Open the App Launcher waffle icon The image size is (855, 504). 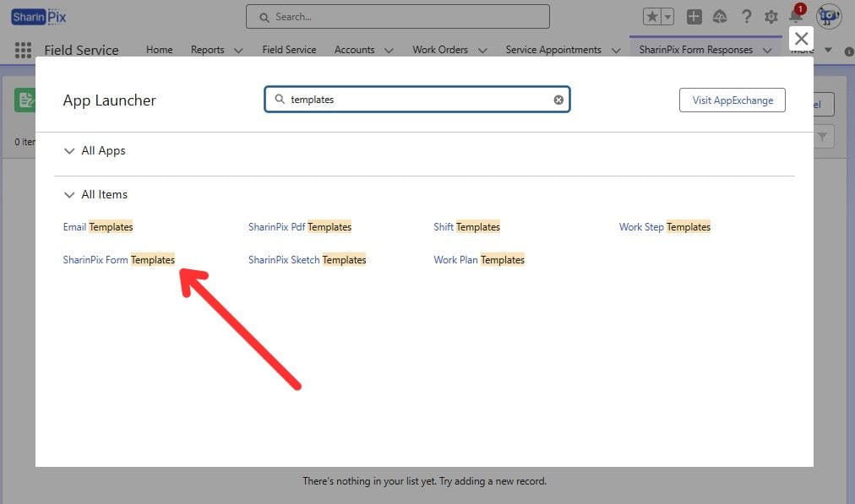click(22, 50)
